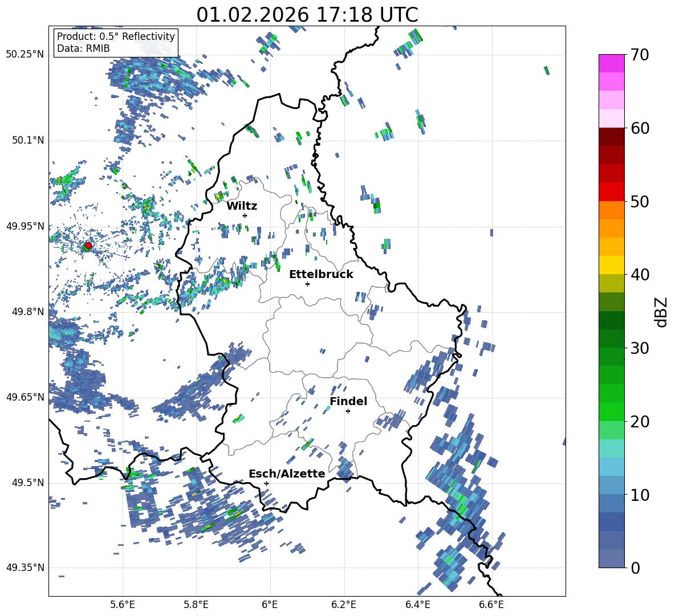
Task: Click the Product 0.5° Reflectivity info box
Action: pos(116,42)
